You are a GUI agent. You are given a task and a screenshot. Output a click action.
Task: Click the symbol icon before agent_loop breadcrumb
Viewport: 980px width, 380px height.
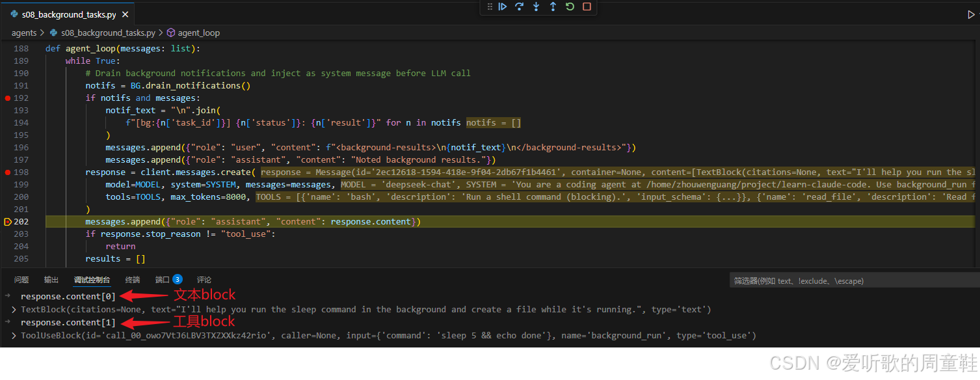[x=171, y=33]
